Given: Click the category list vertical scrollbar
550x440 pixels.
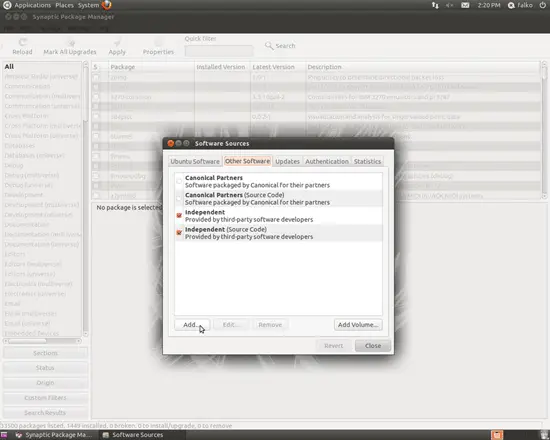Looking at the screenshot, I should click(x=85, y=199).
